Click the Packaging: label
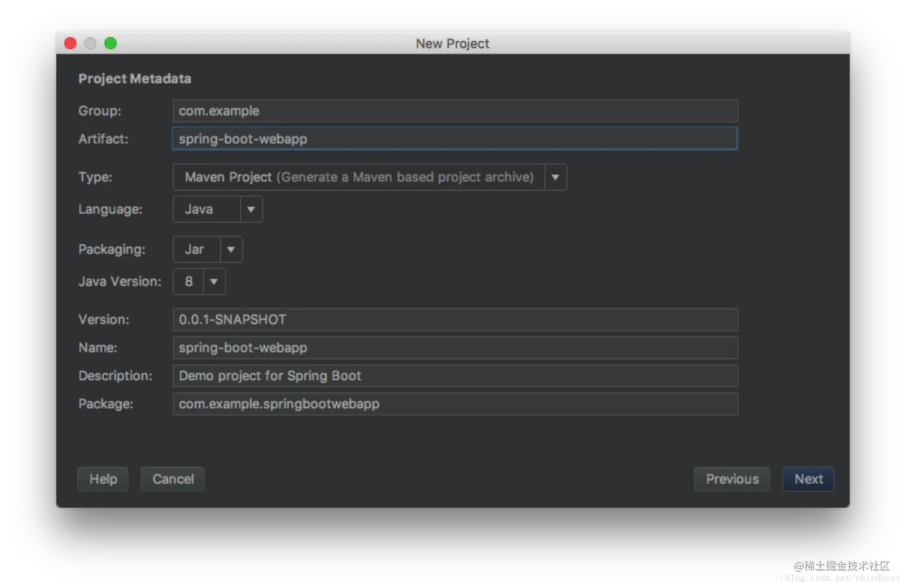 point(111,249)
